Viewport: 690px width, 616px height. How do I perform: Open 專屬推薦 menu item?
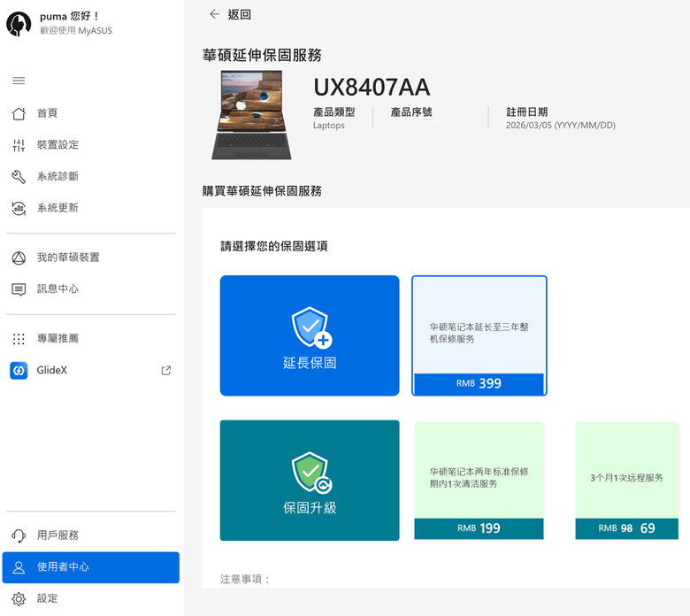click(90, 339)
